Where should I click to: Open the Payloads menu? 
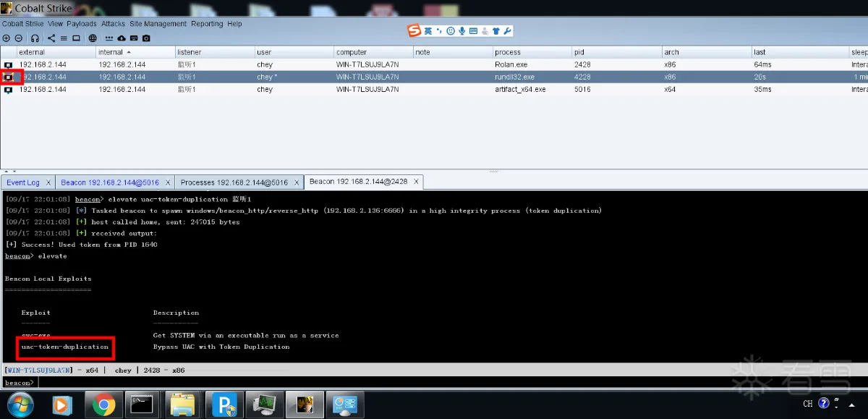coord(82,24)
